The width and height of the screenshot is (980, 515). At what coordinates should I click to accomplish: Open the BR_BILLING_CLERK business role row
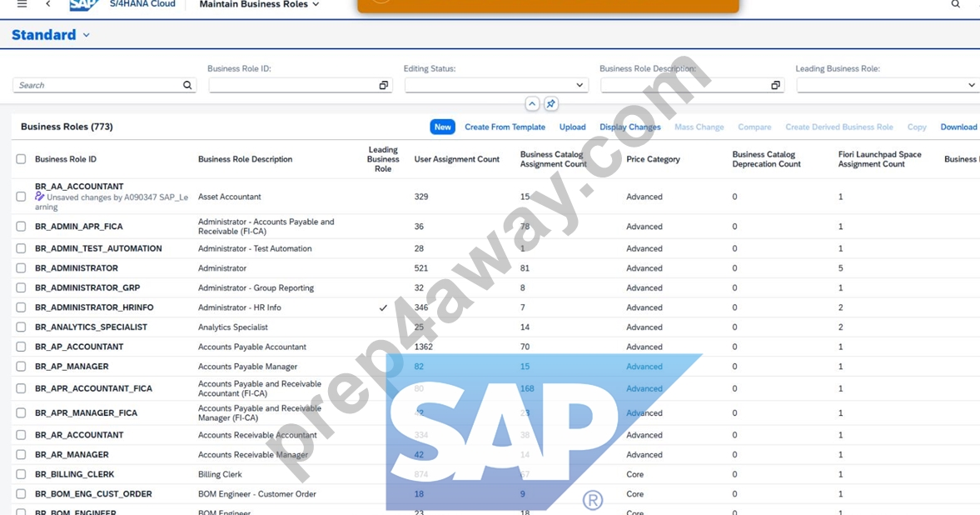495,474
